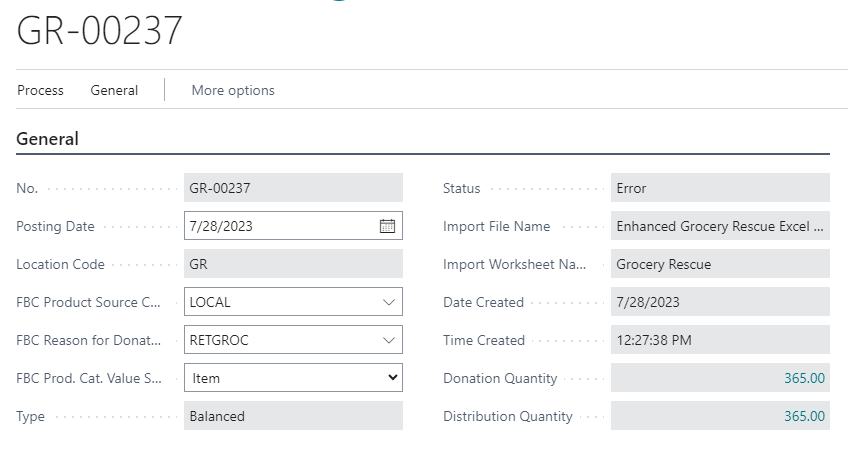
Task: Open the FBC Prod. Cat. Value dropdown
Action: [393, 378]
